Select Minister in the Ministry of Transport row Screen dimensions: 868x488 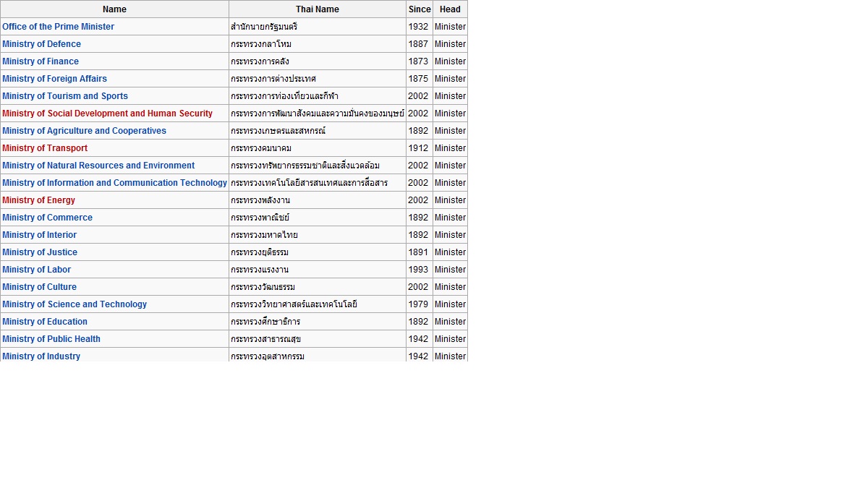coord(450,148)
